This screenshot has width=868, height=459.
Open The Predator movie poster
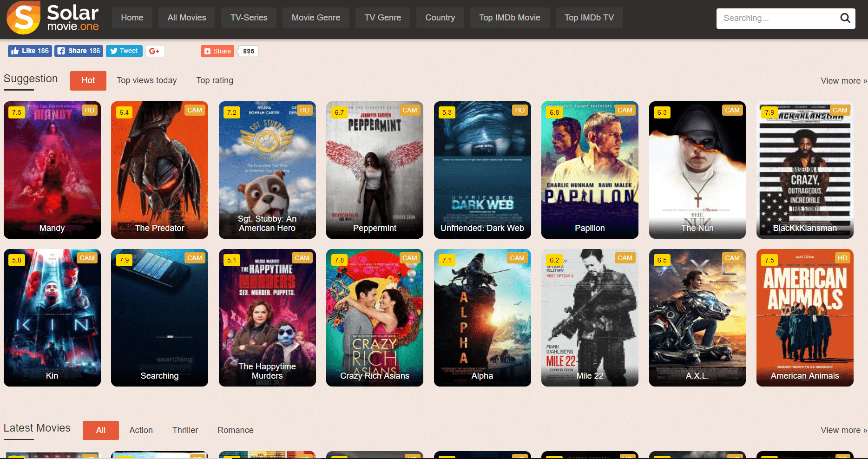click(159, 170)
